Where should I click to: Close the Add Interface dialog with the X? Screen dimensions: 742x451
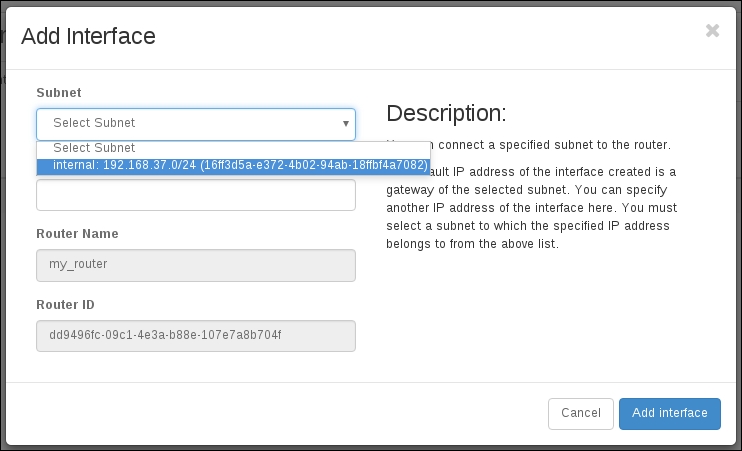click(x=712, y=31)
